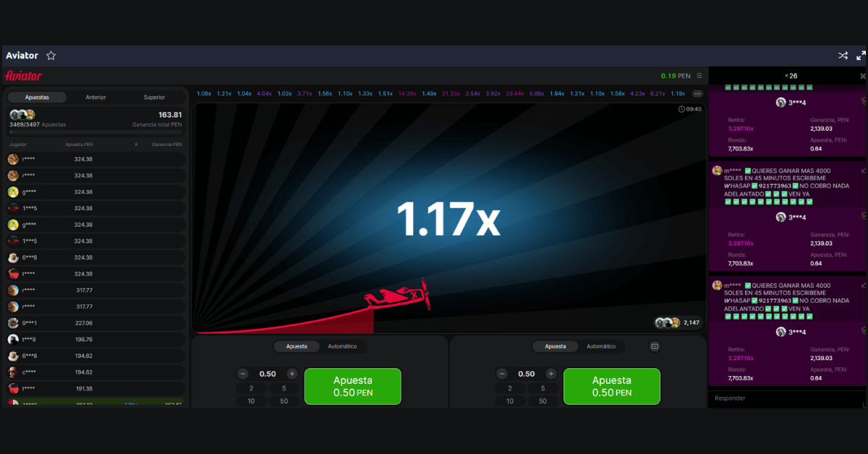868x454 pixels.
Task: Click the shuffle random game icon
Action: point(843,56)
